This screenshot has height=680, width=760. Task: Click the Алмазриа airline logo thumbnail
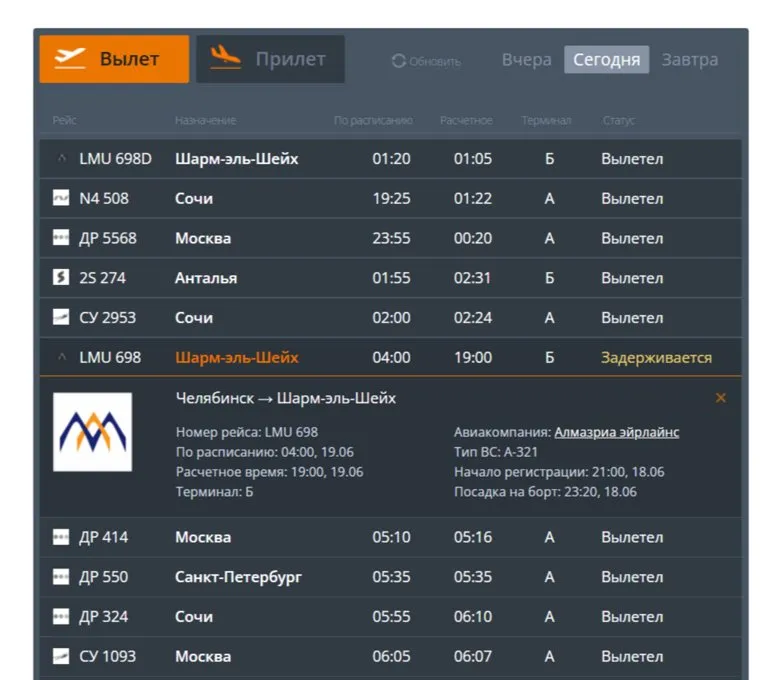click(x=92, y=432)
